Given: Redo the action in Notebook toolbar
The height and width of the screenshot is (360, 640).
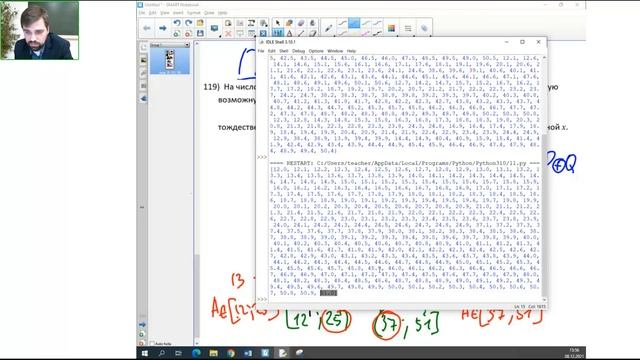Looking at the screenshot, I should [188, 23].
